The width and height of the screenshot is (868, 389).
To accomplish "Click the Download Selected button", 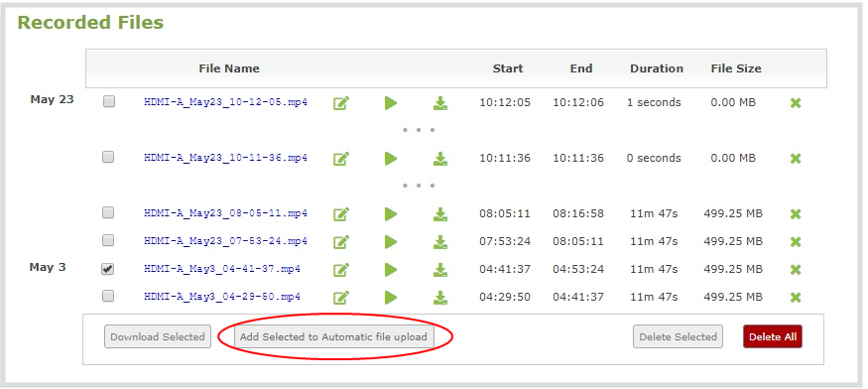I will tap(158, 336).
